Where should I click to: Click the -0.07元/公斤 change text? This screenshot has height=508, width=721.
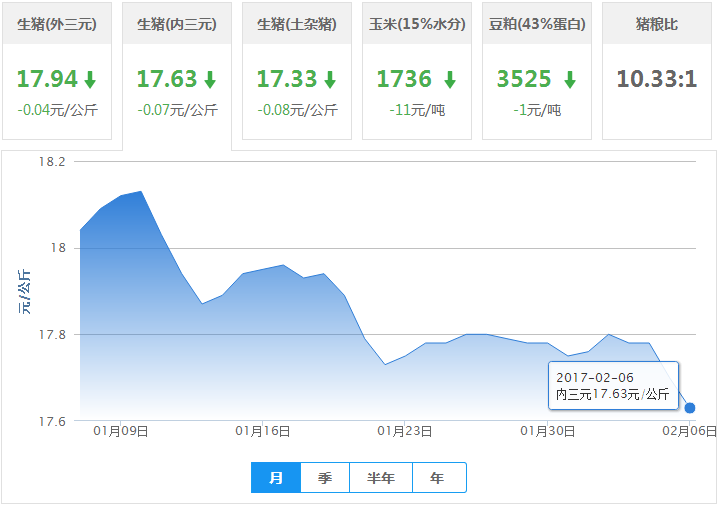coord(177,110)
